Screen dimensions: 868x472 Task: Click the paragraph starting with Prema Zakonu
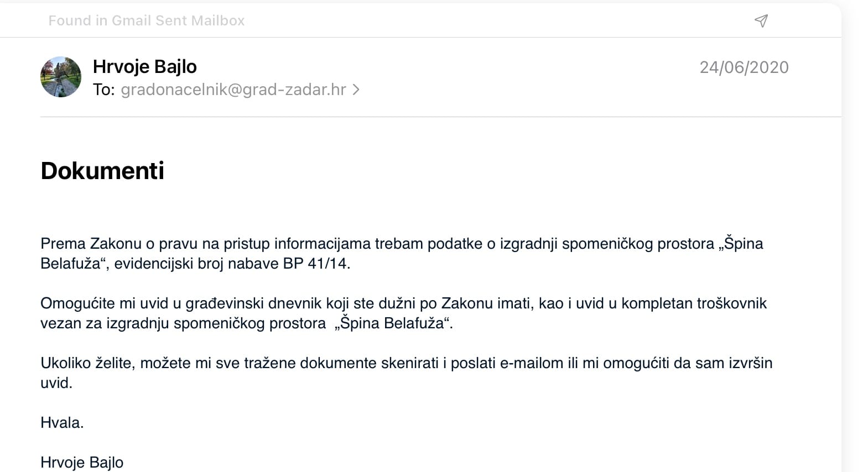[402, 254]
